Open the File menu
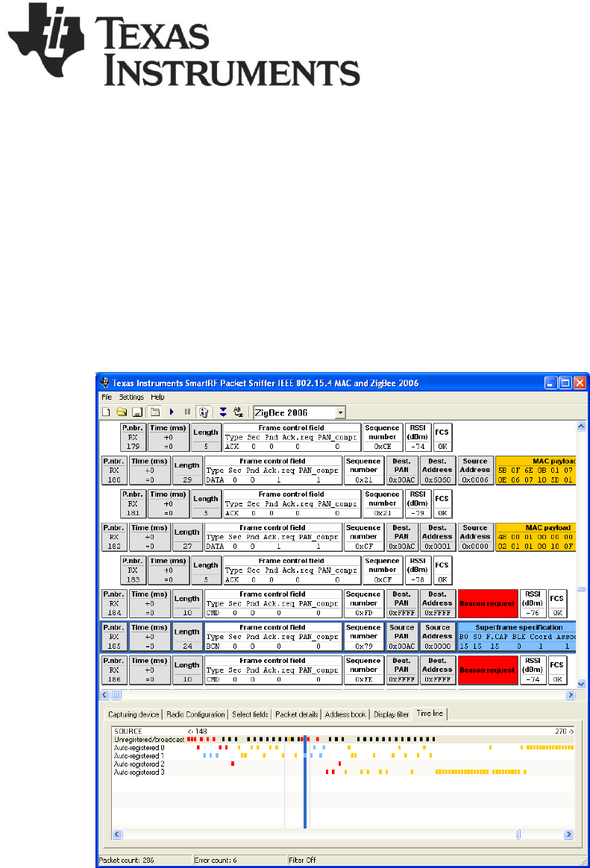This screenshot has height=868, width=590. coord(107,397)
